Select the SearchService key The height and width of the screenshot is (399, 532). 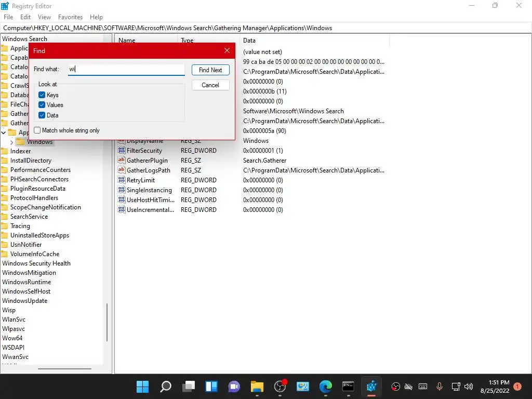coord(29,217)
